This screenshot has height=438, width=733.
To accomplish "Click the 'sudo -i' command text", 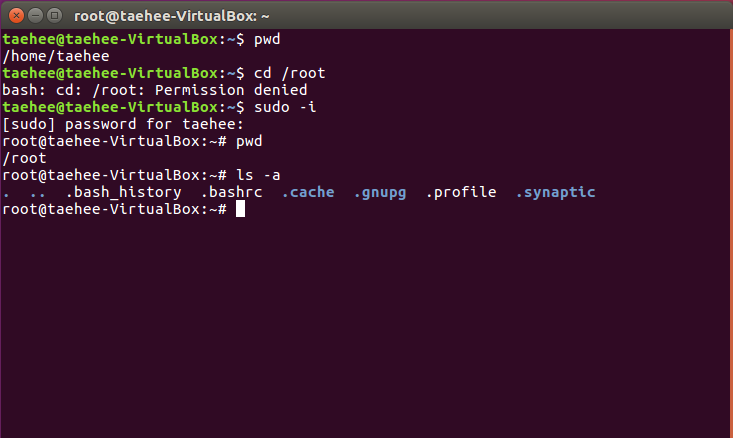I will [285, 107].
